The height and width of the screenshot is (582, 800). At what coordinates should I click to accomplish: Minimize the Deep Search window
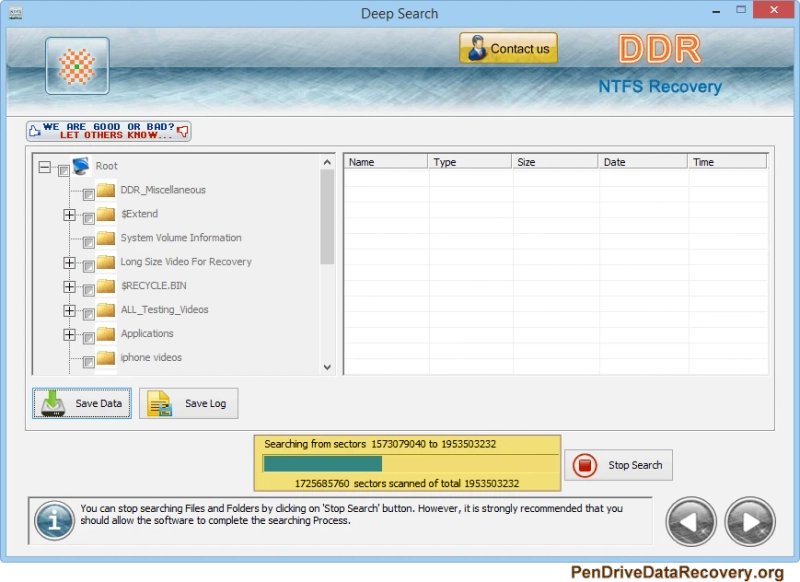[x=716, y=11]
